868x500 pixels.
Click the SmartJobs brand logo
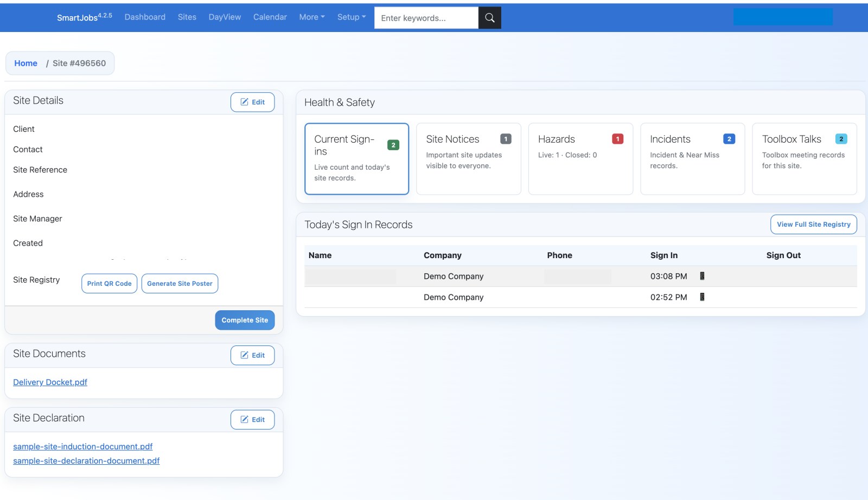click(84, 17)
